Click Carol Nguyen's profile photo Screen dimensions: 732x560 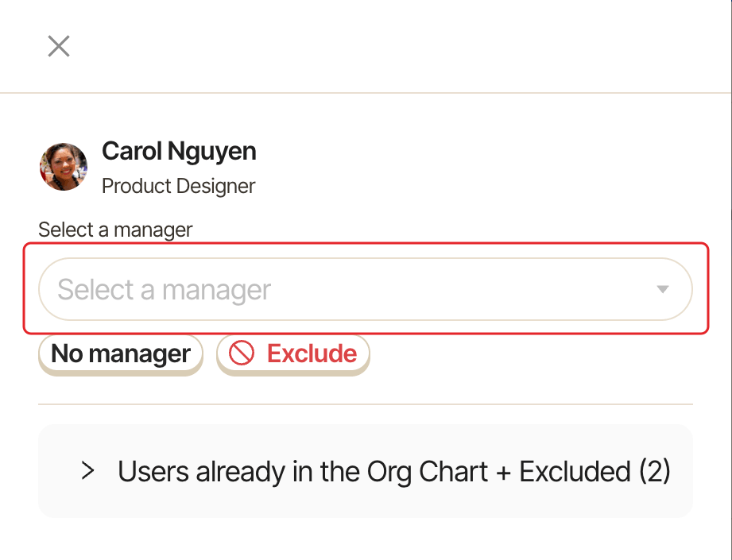[x=64, y=167]
